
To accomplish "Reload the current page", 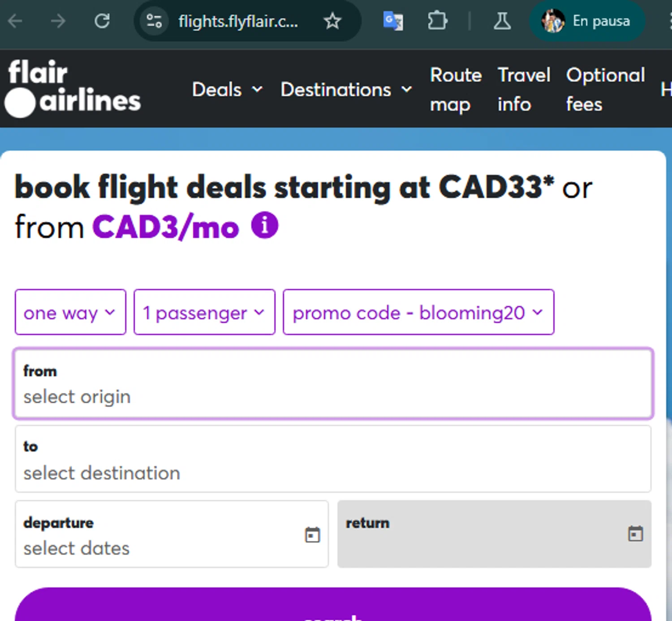I will click(102, 21).
